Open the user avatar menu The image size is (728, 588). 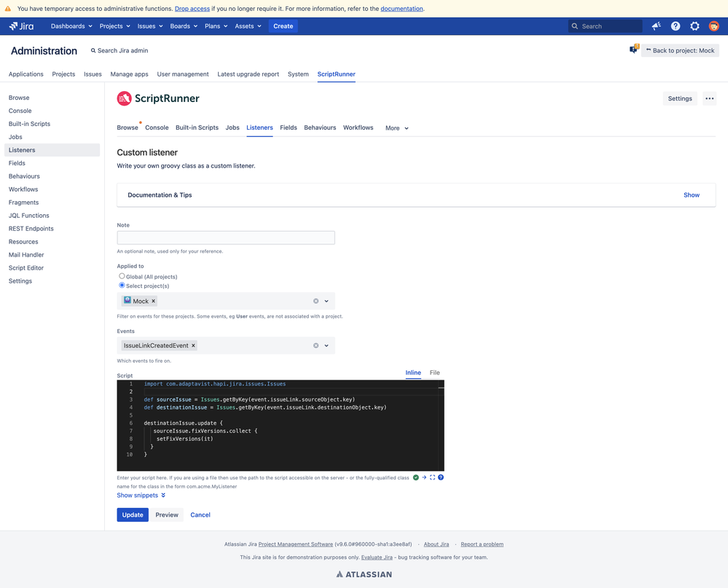[714, 26]
